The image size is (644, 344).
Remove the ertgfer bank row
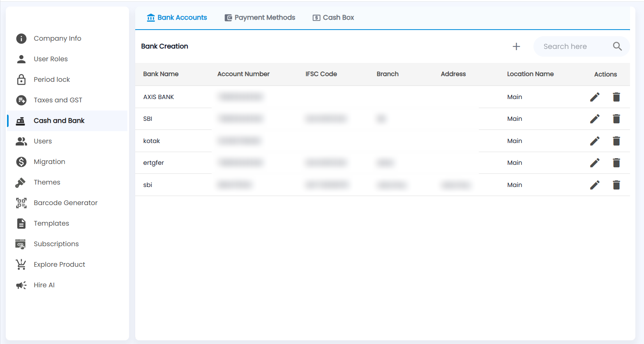click(x=616, y=163)
